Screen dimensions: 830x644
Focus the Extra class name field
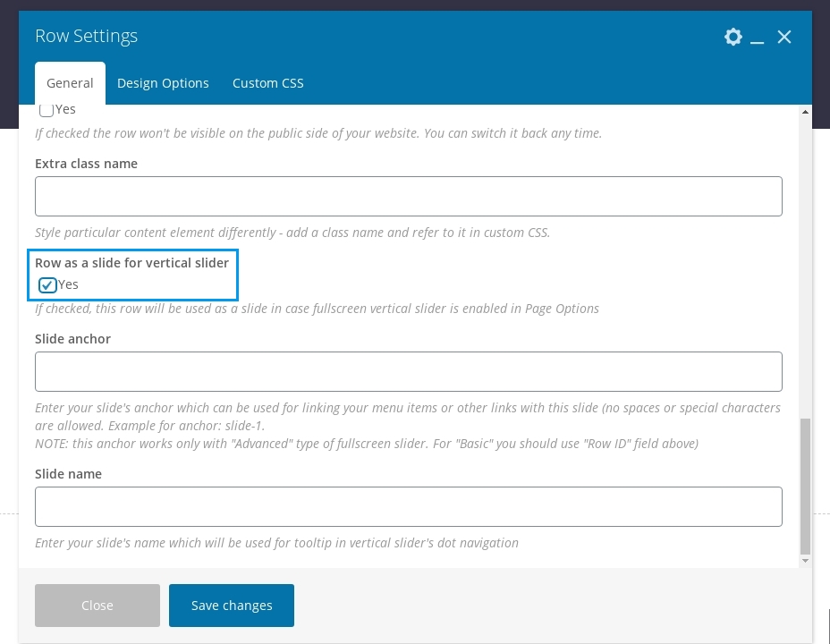pyautogui.click(x=408, y=196)
